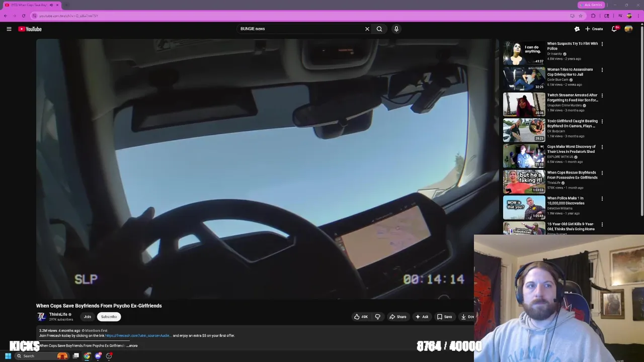Subscribe to ThisIsLife channel
The image size is (644, 362).
(x=109, y=317)
